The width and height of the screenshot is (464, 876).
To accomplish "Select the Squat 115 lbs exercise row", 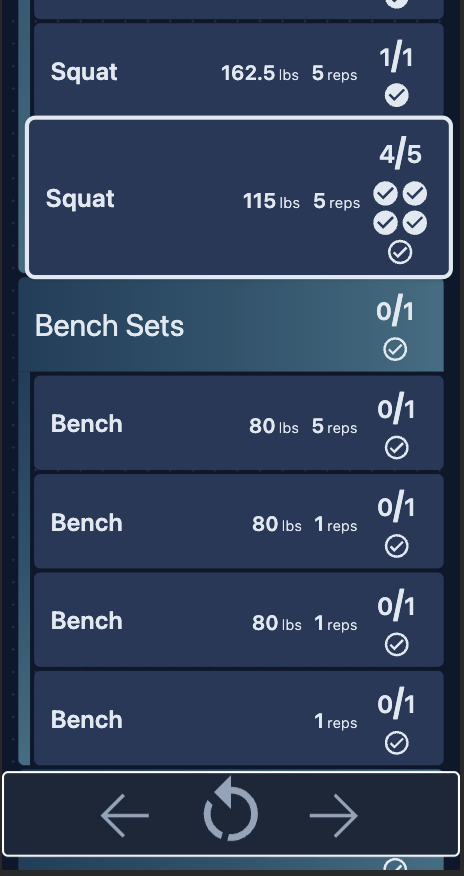I will (238, 197).
